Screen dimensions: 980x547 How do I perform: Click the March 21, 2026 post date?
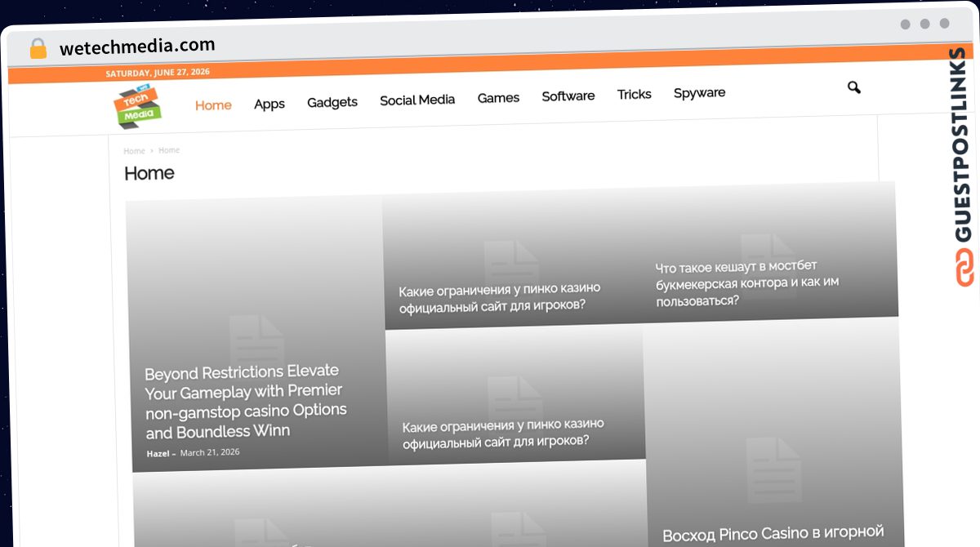pyautogui.click(x=210, y=452)
